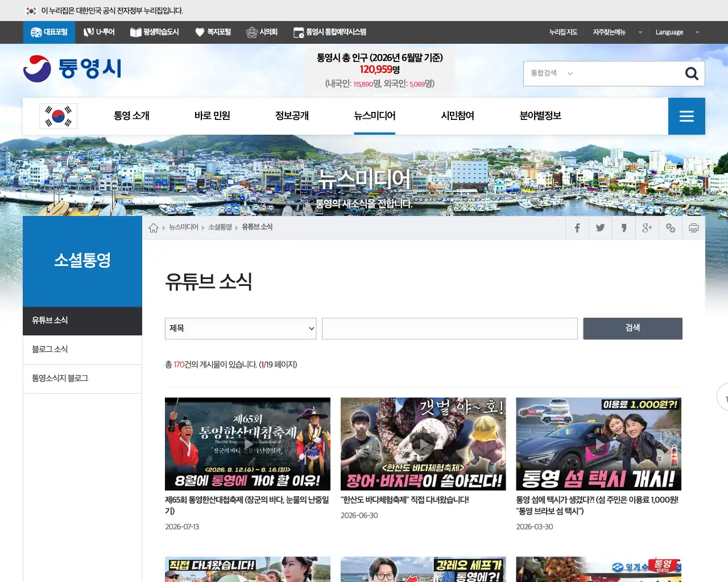Image resolution: width=728 pixels, height=582 pixels.
Task: Open the 뉴스미디어 menu
Action: (374, 116)
